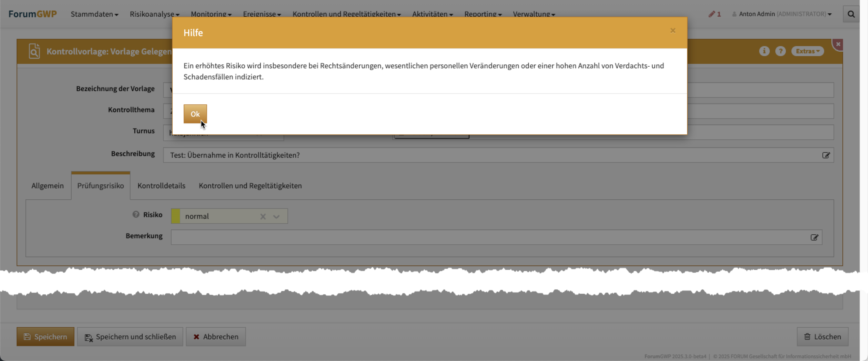868x361 pixels.
Task: Close the Hilfe dialog with X icon
Action: (673, 31)
